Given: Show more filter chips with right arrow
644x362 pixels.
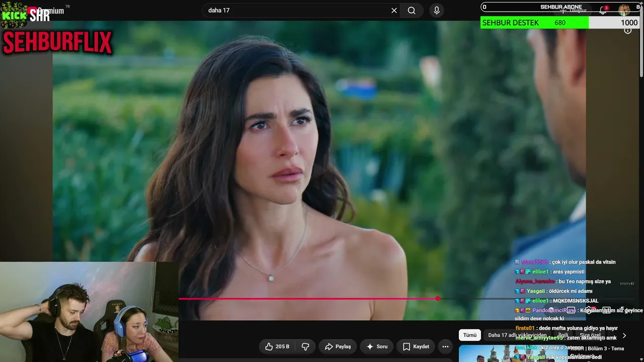Looking at the screenshot, I should coord(624,335).
